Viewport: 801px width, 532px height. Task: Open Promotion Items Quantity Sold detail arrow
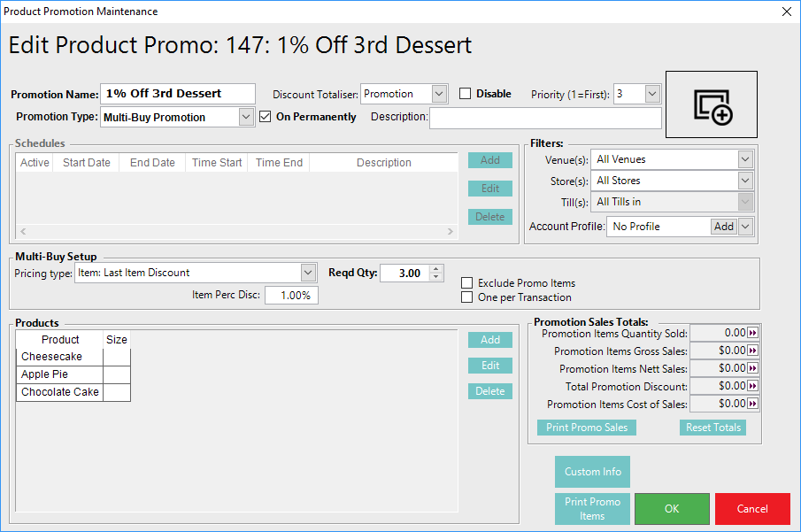click(753, 333)
